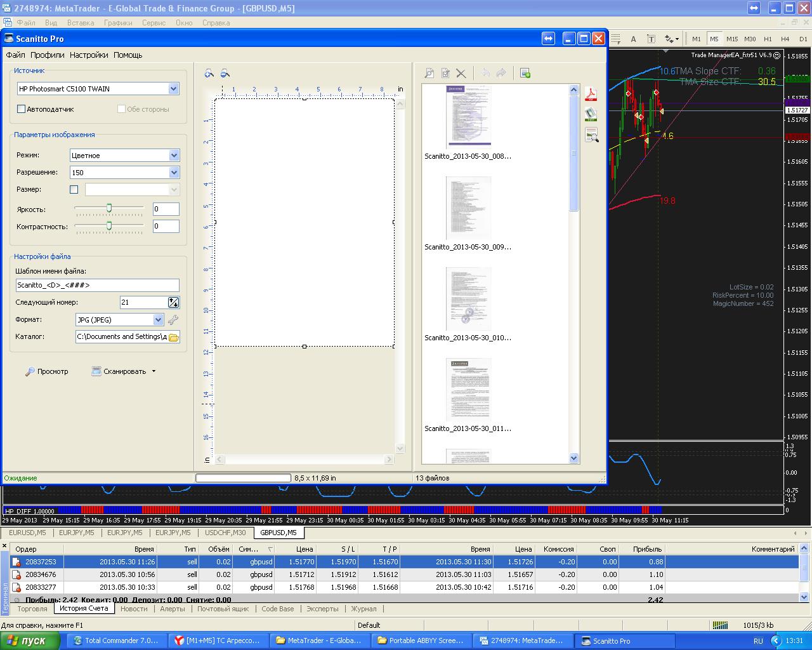This screenshot has width=812, height=650.
Task: Select the Scanitto_2013-05-30_009 thumbnail
Action: coord(468,214)
